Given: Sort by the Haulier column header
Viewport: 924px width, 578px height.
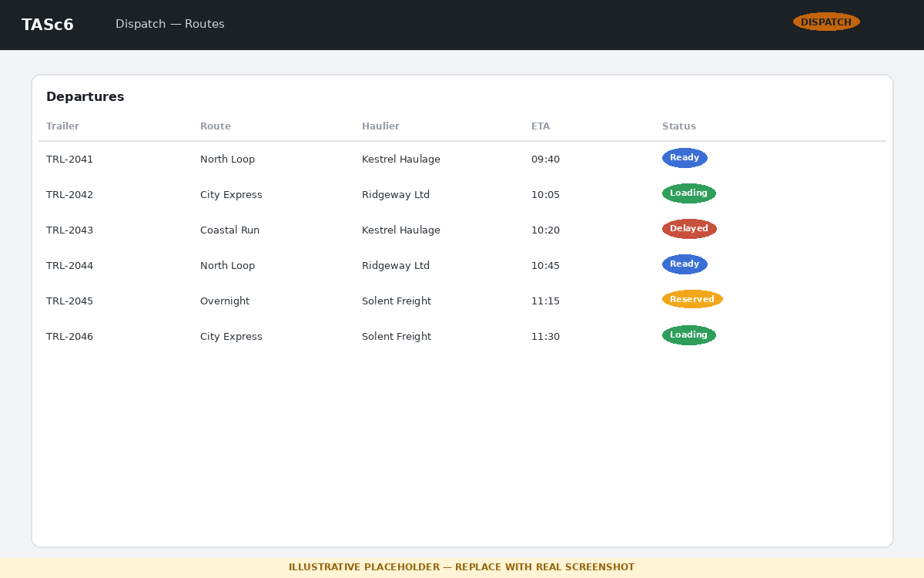Looking at the screenshot, I should pyautogui.click(x=380, y=126).
